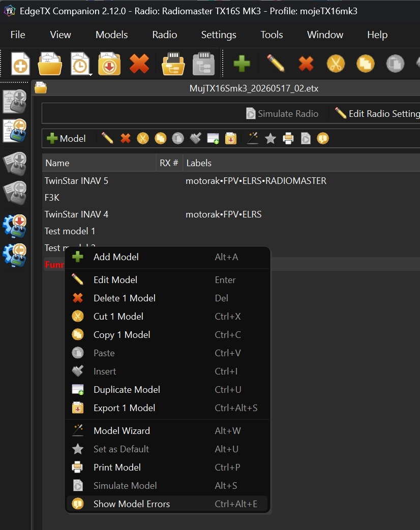
Task: Open the Settings menu
Action: pos(219,35)
